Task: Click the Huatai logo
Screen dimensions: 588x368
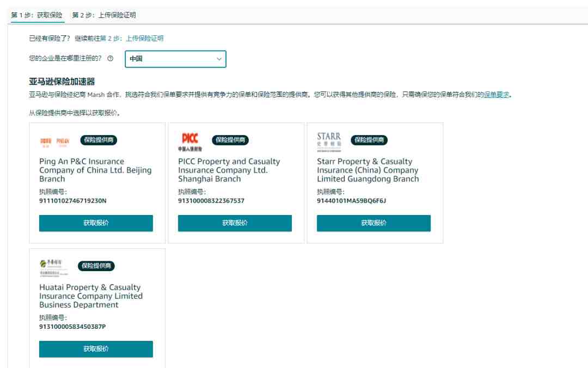Action: pos(53,268)
